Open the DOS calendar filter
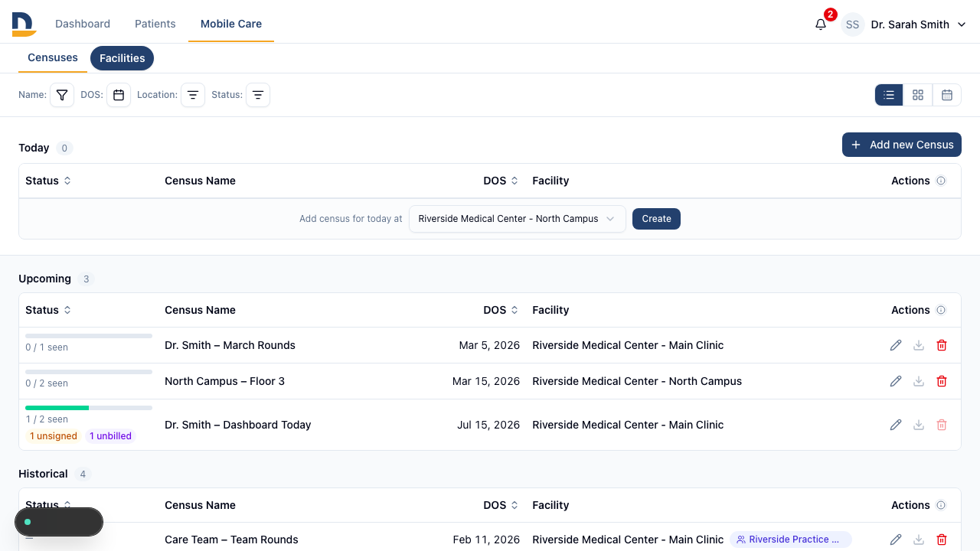 (x=119, y=95)
